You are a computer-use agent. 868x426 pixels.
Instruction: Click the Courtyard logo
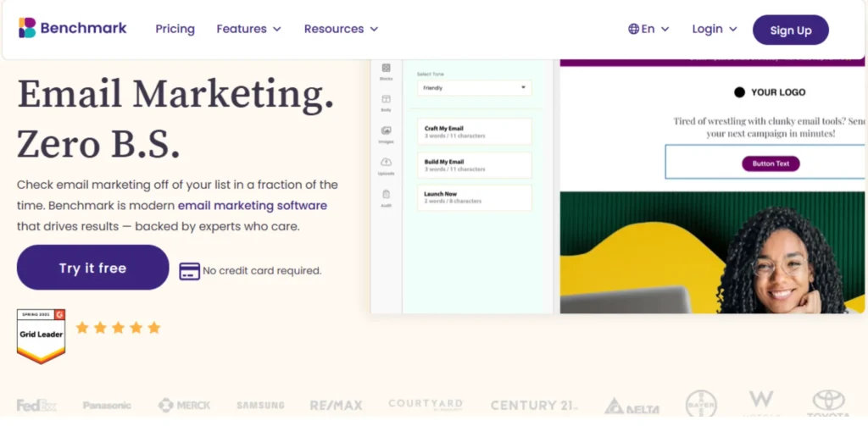tap(426, 405)
